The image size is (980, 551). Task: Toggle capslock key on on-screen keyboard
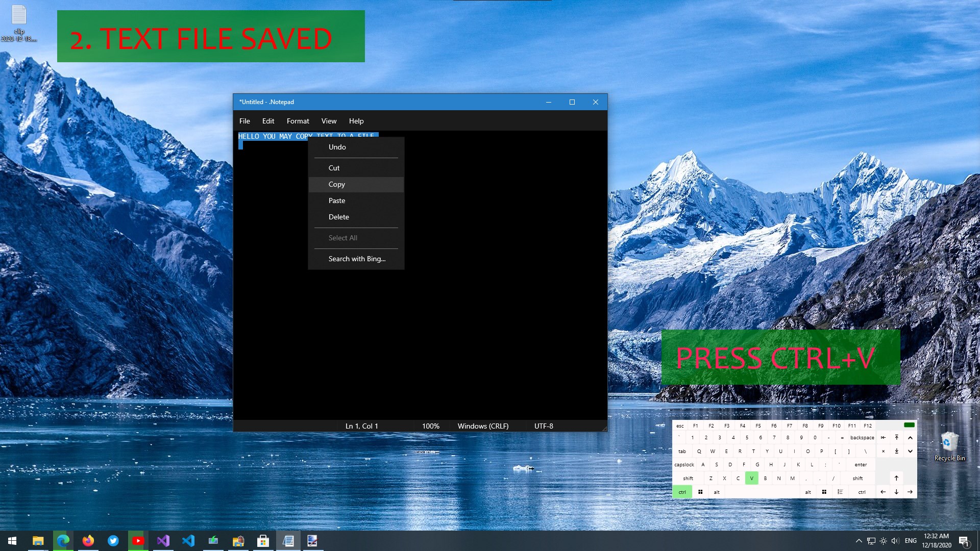tap(684, 465)
